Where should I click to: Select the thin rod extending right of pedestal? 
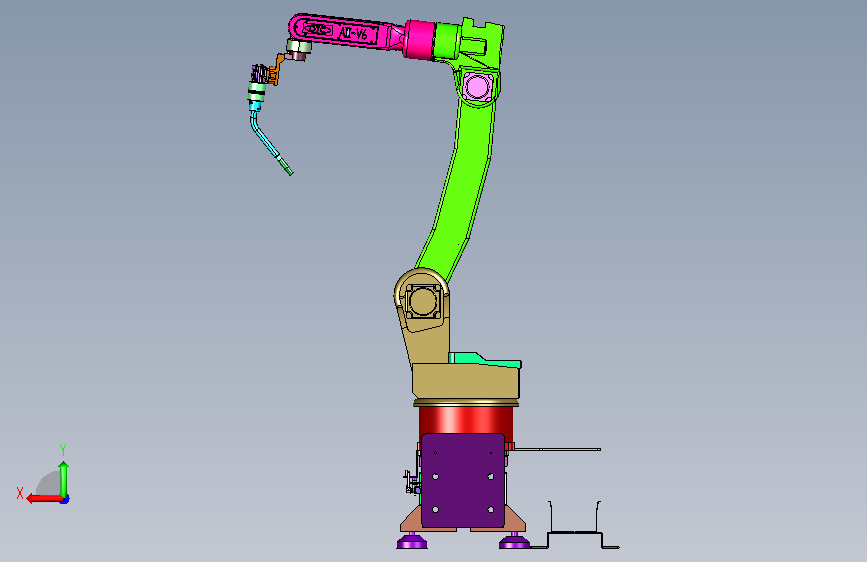click(x=557, y=449)
